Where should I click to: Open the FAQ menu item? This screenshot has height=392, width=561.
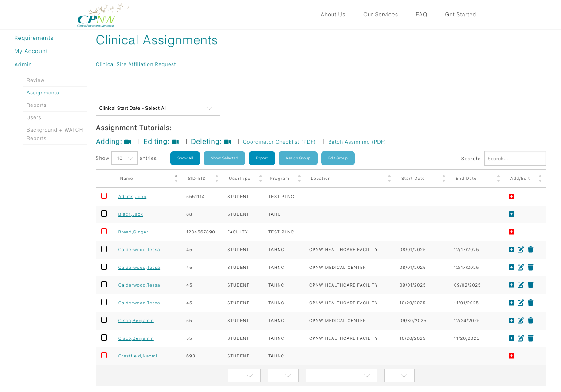point(421,15)
